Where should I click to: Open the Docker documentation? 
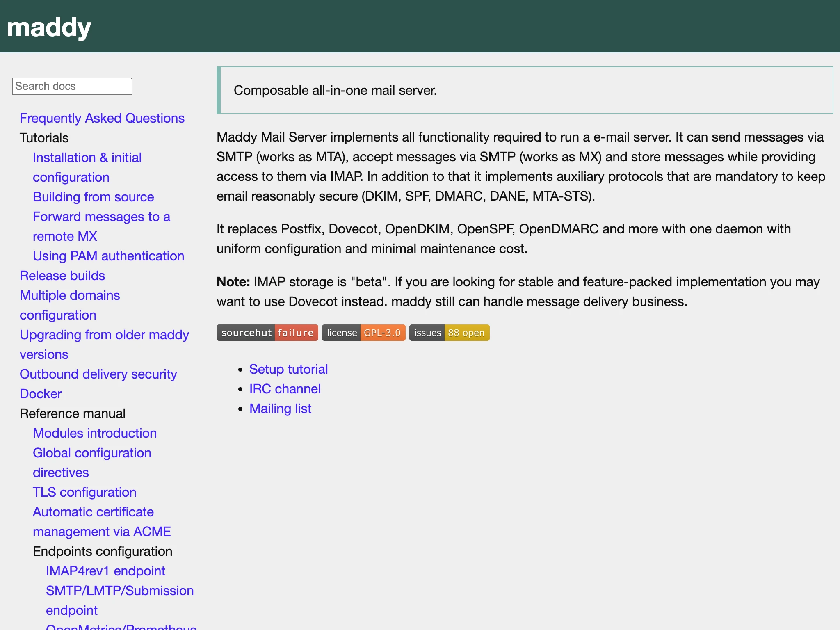click(41, 393)
